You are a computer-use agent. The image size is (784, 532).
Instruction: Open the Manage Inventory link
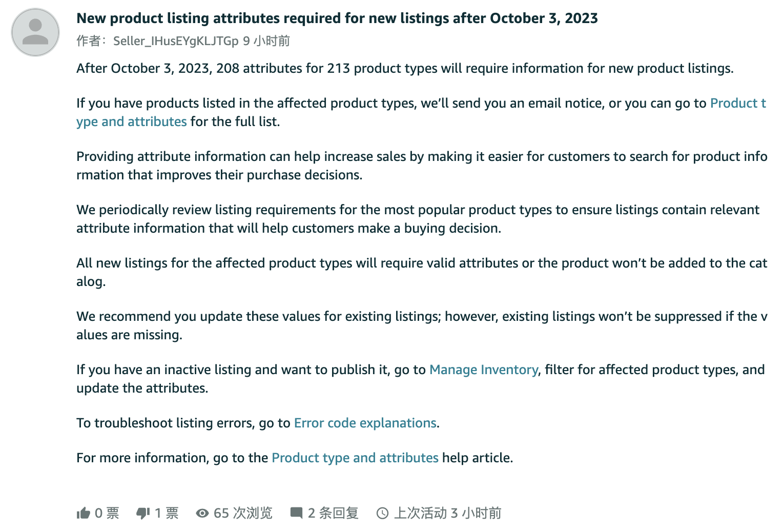(484, 370)
